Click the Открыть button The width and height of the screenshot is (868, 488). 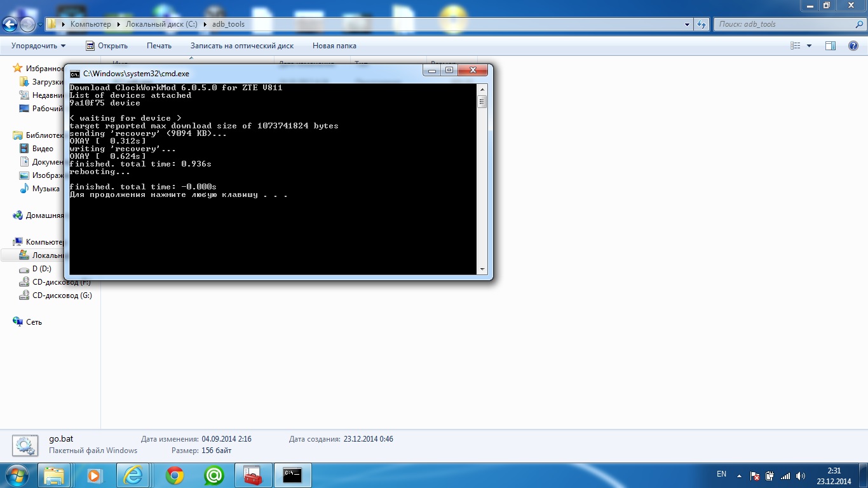tap(107, 46)
